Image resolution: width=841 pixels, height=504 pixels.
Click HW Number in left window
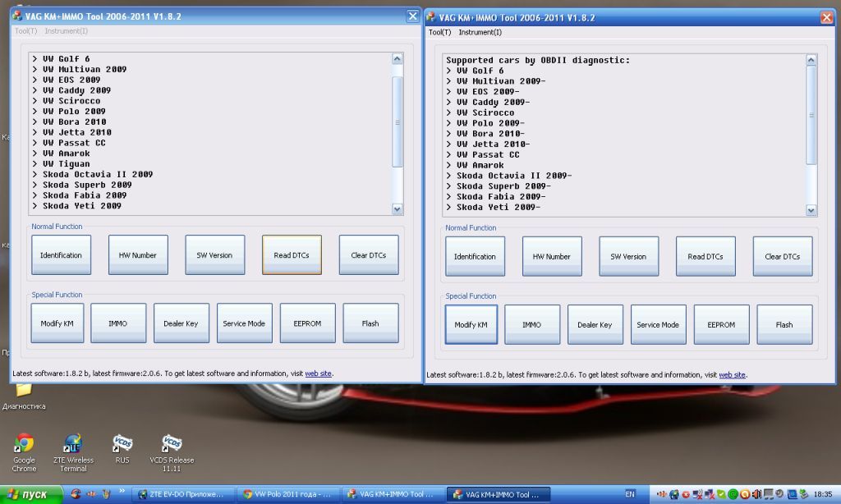[138, 254]
